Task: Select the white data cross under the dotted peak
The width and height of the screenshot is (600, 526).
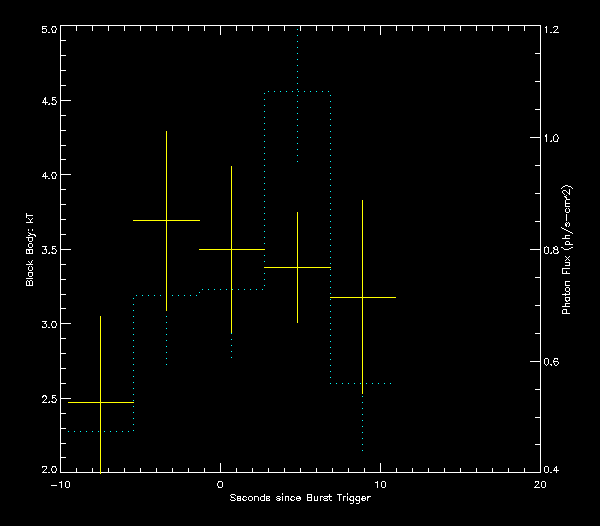Action: click(x=297, y=267)
